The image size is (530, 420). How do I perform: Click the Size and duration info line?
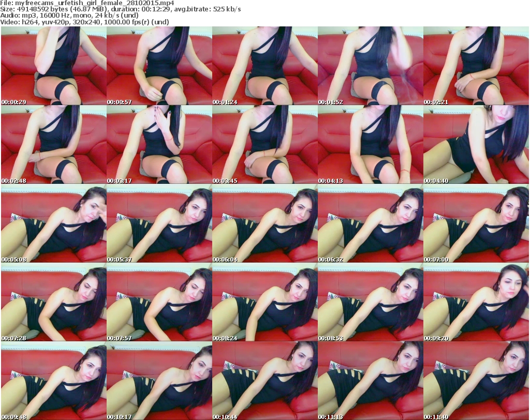point(120,9)
